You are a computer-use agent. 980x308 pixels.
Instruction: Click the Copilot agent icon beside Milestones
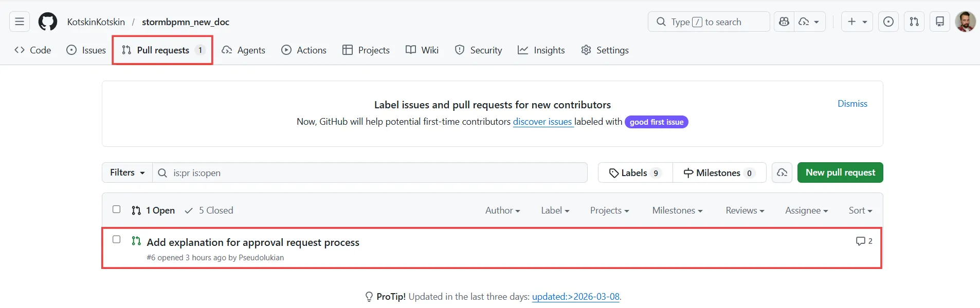pyautogui.click(x=782, y=173)
